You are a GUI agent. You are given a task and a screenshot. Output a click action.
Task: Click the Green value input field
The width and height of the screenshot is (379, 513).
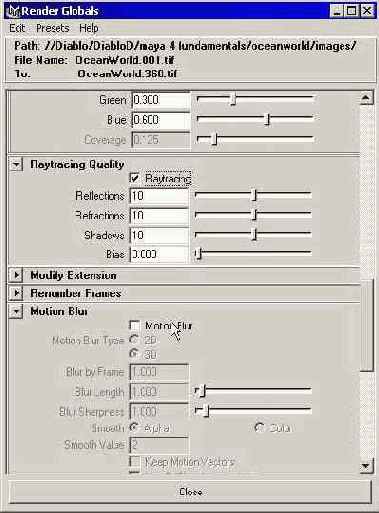(161, 100)
